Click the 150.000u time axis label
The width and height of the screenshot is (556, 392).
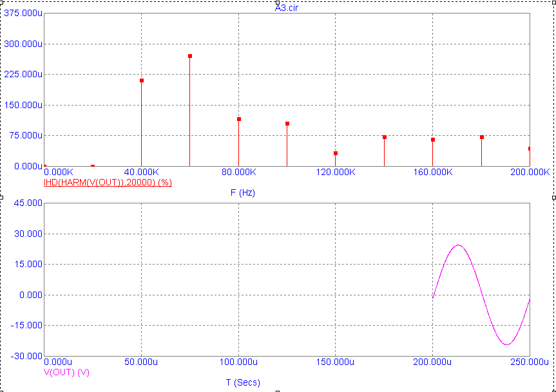click(x=336, y=362)
